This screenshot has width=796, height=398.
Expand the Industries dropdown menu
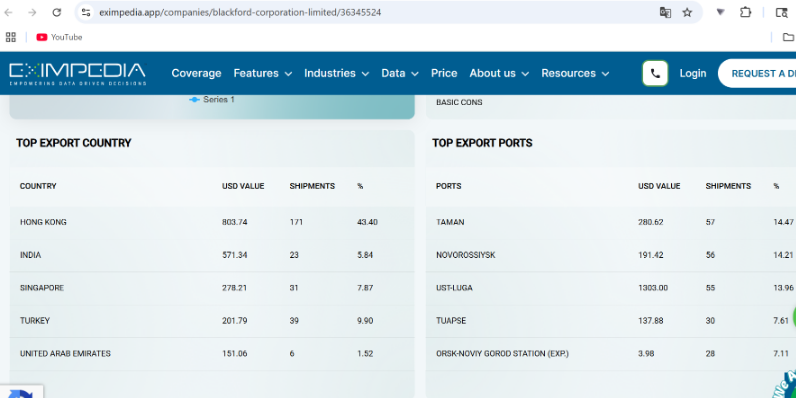click(337, 73)
